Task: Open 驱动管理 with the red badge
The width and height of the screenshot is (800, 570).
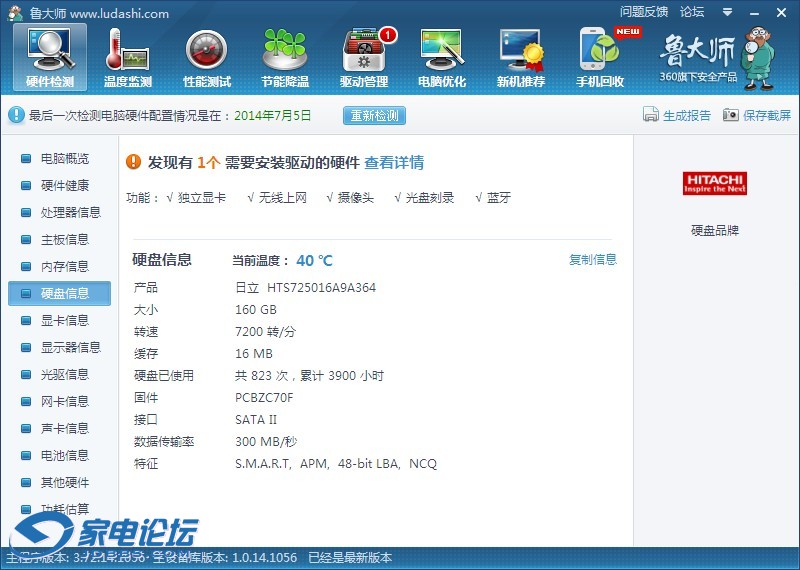Action: pyautogui.click(x=364, y=56)
